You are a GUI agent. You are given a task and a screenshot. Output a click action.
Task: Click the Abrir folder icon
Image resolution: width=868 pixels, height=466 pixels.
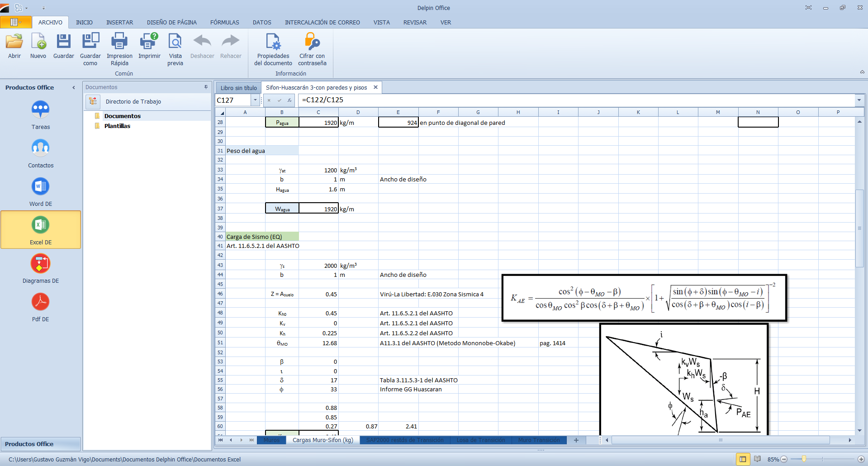pos(14,42)
